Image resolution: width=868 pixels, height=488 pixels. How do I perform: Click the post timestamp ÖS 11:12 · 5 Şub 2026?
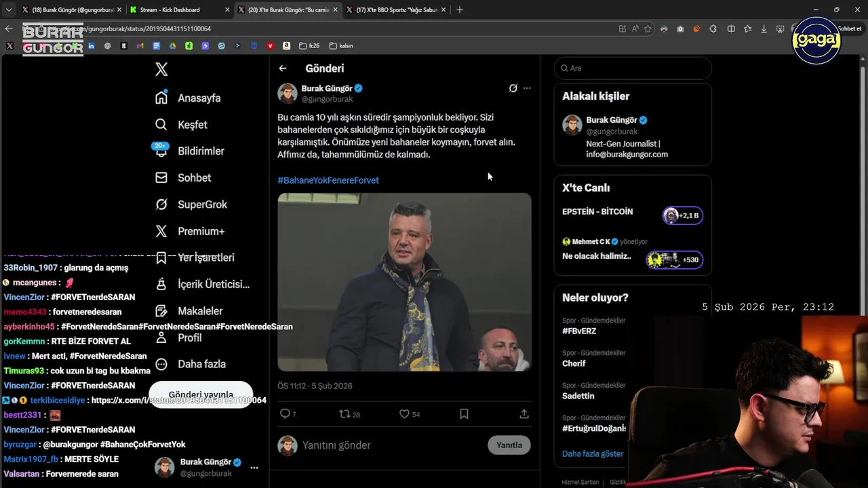click(315, 386)
